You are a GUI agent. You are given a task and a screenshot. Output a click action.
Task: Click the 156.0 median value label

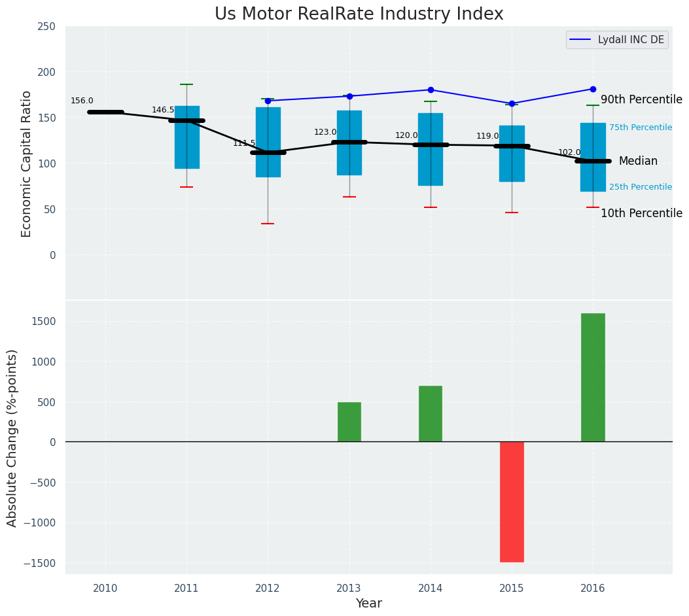point(82,101)
